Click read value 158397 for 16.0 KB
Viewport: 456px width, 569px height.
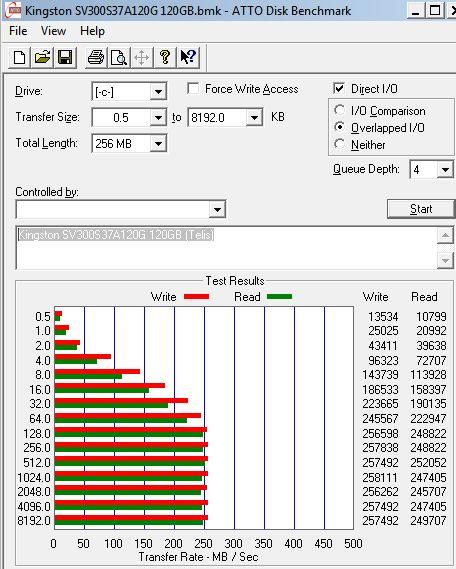428,390
